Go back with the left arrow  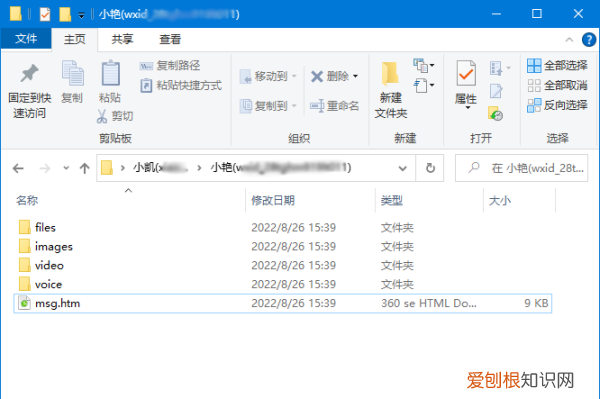tap(18, 168)
